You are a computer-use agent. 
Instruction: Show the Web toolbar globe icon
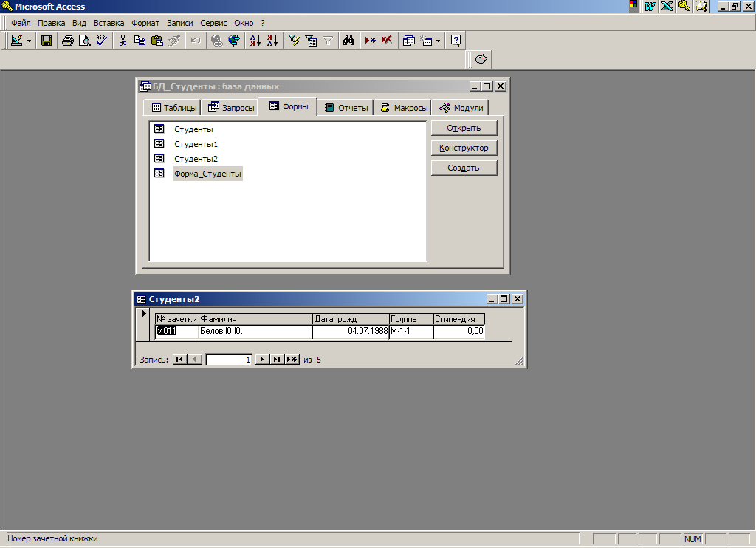coord(234,41)
